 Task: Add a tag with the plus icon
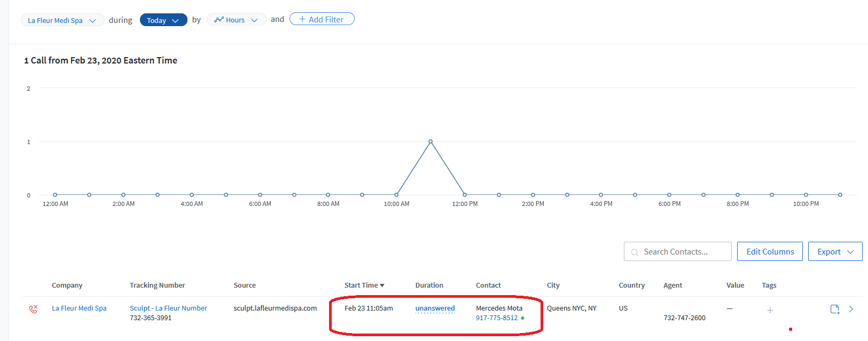770,310
